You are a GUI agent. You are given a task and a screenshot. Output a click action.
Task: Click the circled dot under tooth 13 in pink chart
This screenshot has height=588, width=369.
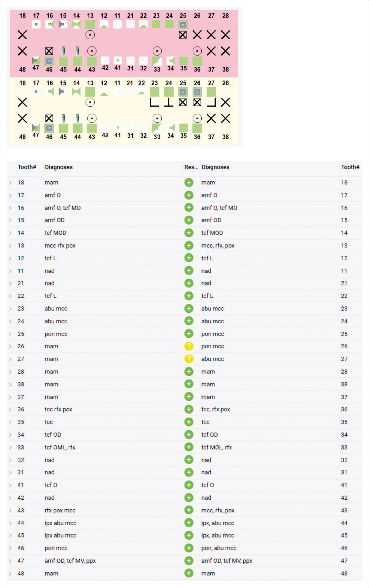[x=90, y=35]
